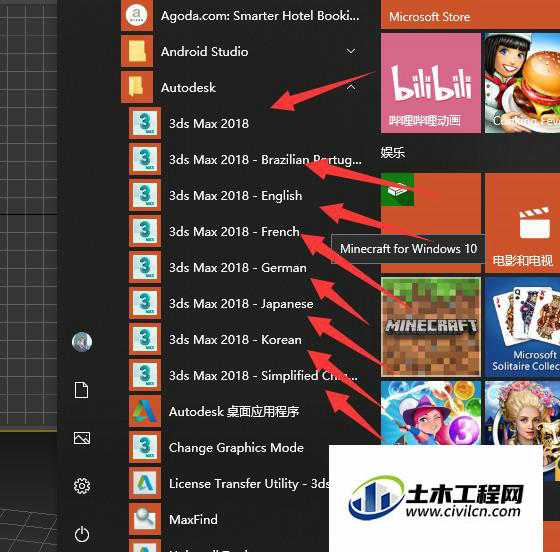This screenshot has height=552, width=560.
Task: Expand the Android Studio folder chevron
Action: pyautogui.click(x=351, y=51)
